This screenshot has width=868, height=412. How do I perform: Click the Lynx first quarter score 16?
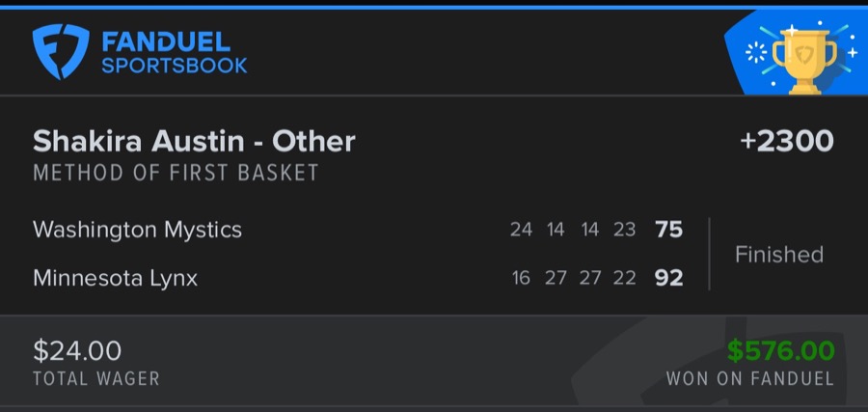(521, 278)
